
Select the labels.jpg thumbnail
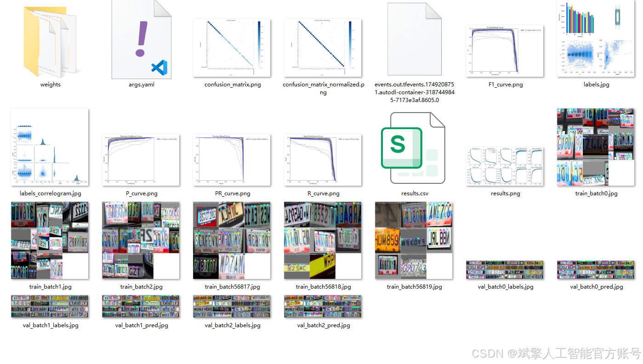click(596, 38)
